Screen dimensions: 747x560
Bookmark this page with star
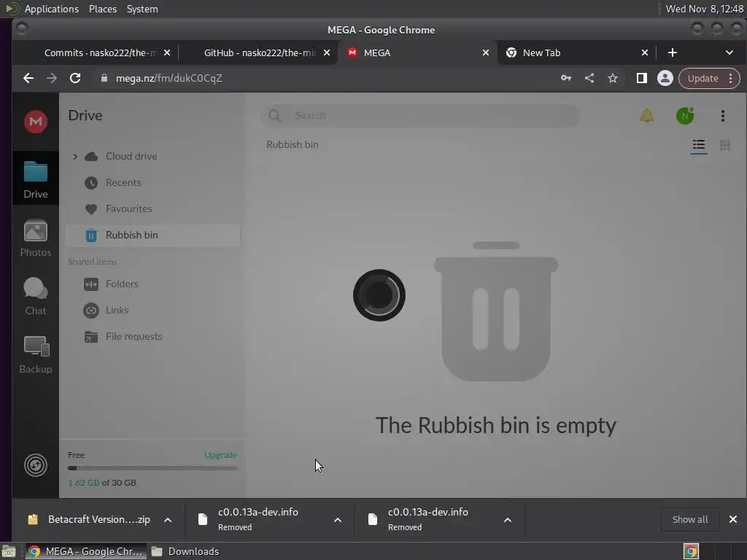coord(613,78)
